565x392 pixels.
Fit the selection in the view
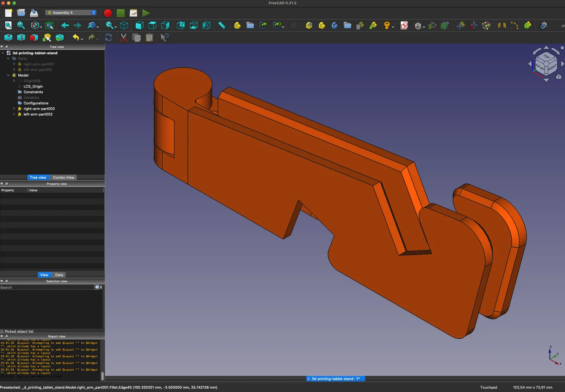coord(21,25)
